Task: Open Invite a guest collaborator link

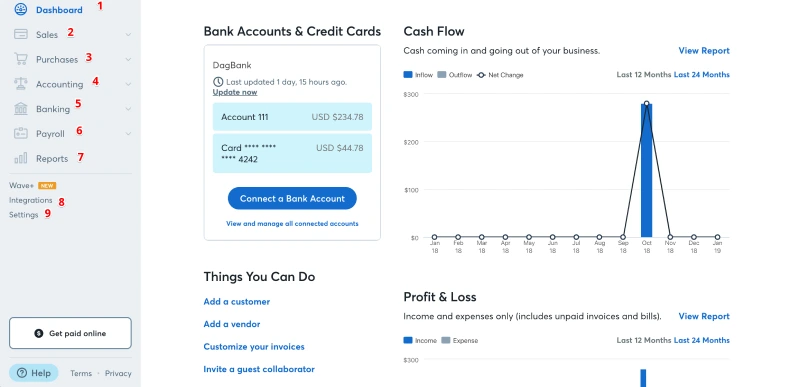Action: pyautogui.click(x=259, y=369)
